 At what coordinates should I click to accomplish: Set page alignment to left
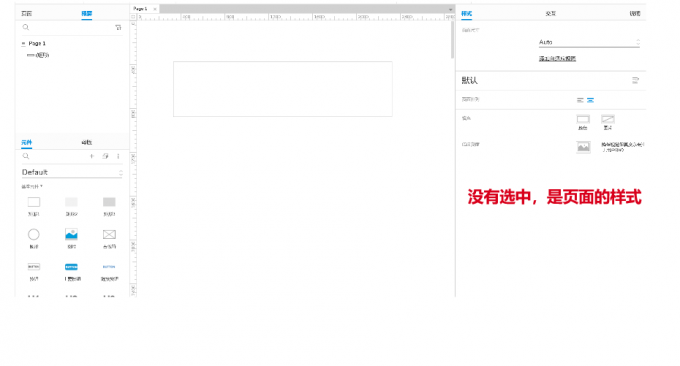tap(580, 100)
